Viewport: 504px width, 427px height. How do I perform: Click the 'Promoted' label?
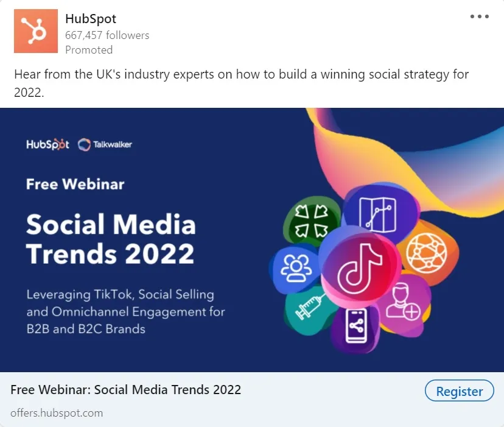pos(89,50)
